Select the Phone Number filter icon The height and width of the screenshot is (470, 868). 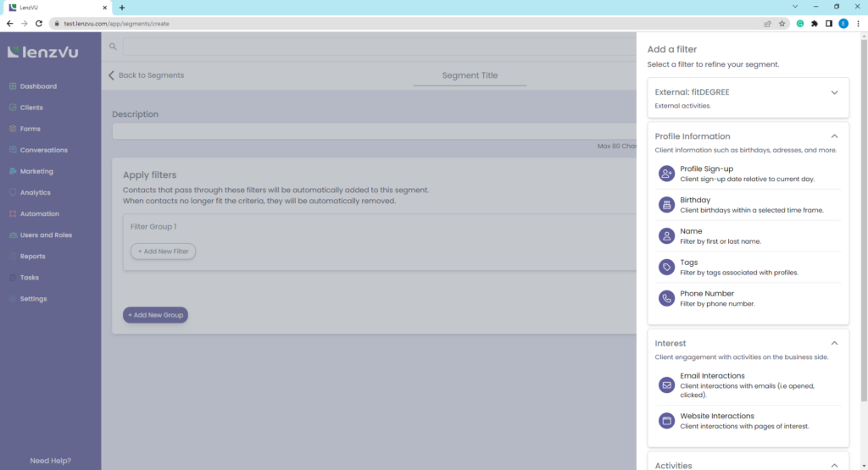pos(666,298)
